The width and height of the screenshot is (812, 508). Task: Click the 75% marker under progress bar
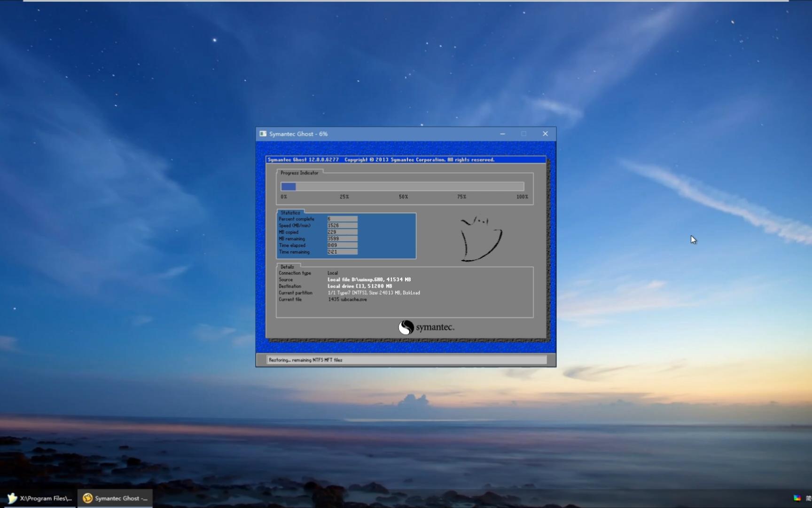[462, 197]
